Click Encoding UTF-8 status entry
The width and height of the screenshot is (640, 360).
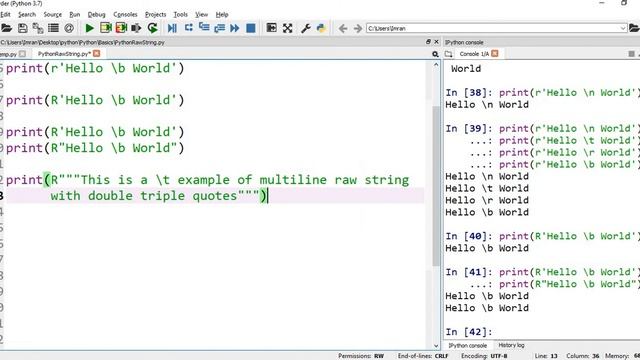click(x=484, y=356)
